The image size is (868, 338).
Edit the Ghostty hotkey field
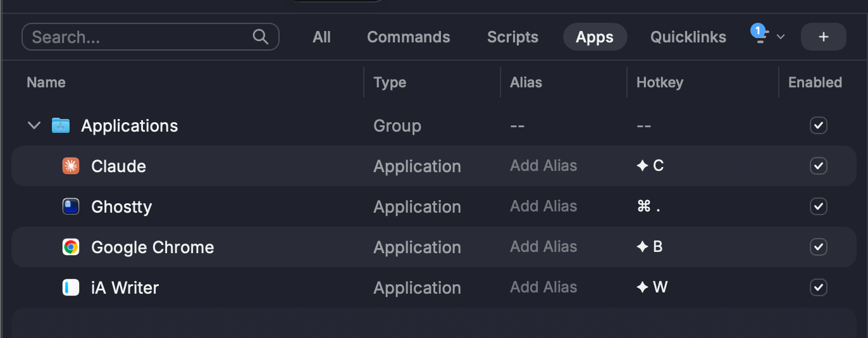pos(650,206)
